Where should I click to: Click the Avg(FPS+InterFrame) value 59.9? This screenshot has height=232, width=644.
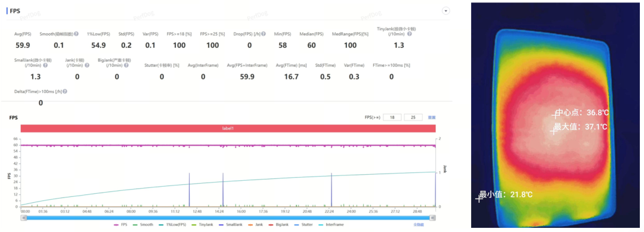click(247, 77)
